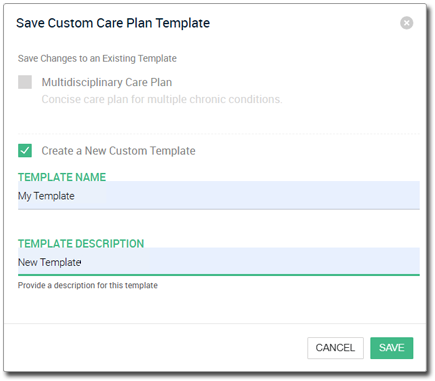The image size is (435, 381).
Task: Click the dotted divider between template sections
Action: click(219, 134)
